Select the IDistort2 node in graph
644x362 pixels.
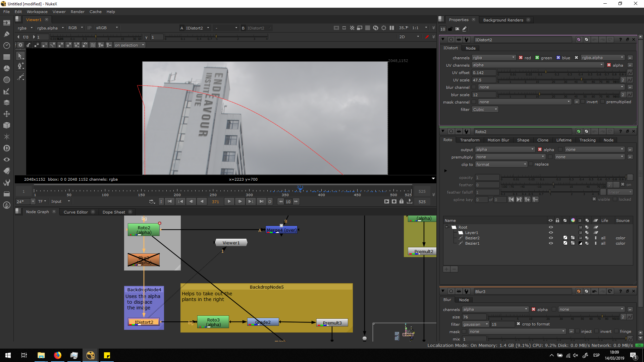[144, 322]
